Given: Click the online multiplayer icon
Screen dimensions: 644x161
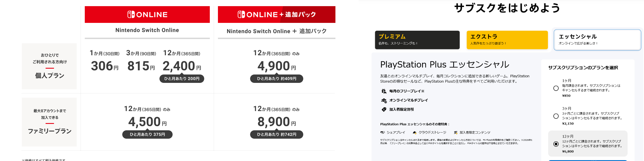Looking at the screenshot, I should [384, 100].
